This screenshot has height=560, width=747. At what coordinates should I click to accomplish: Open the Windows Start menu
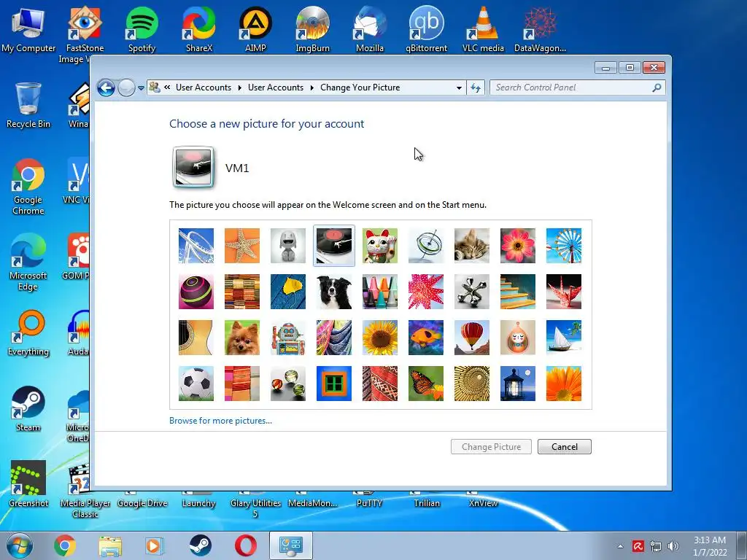[19, 545]
